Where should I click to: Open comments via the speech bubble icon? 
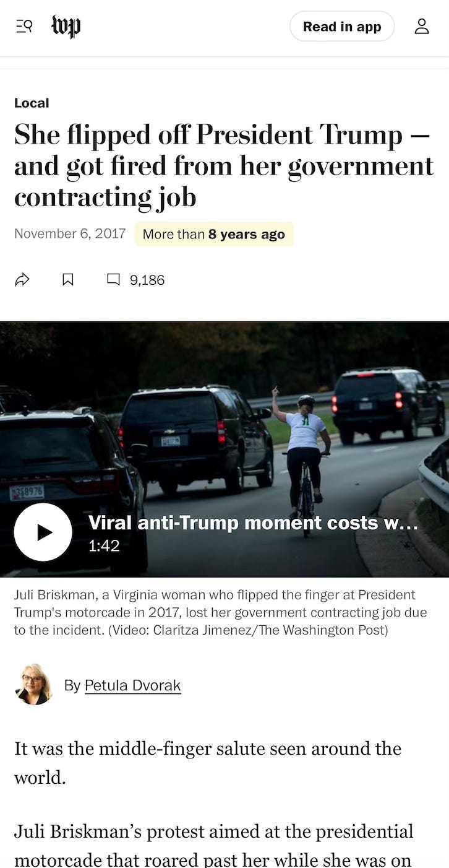tap(113, 280)
